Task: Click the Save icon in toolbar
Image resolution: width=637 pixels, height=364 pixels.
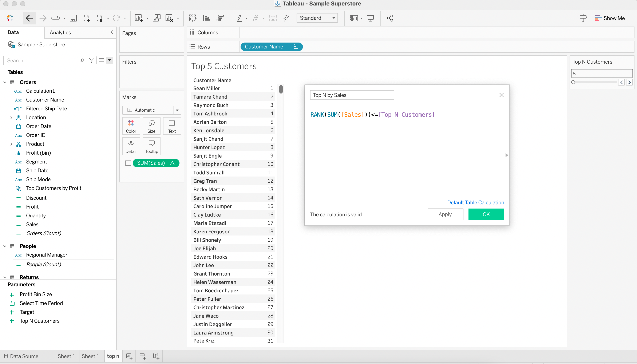Action: point(73,18)
